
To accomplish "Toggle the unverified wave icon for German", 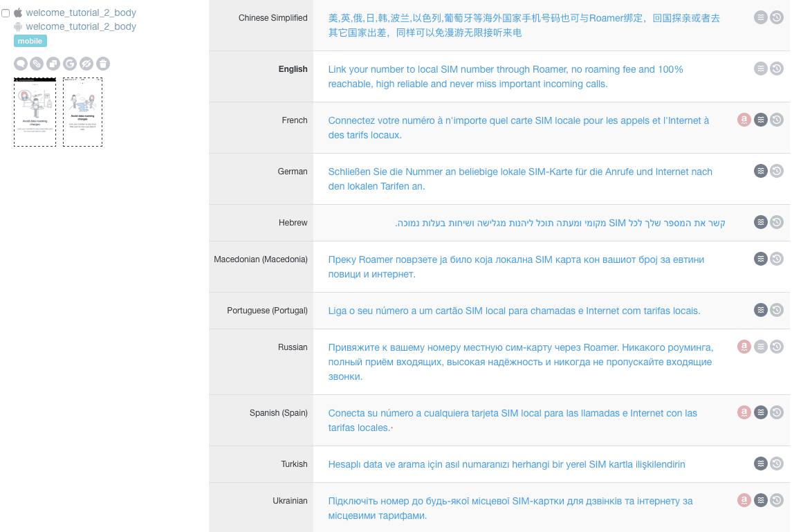I will (761, 171).
